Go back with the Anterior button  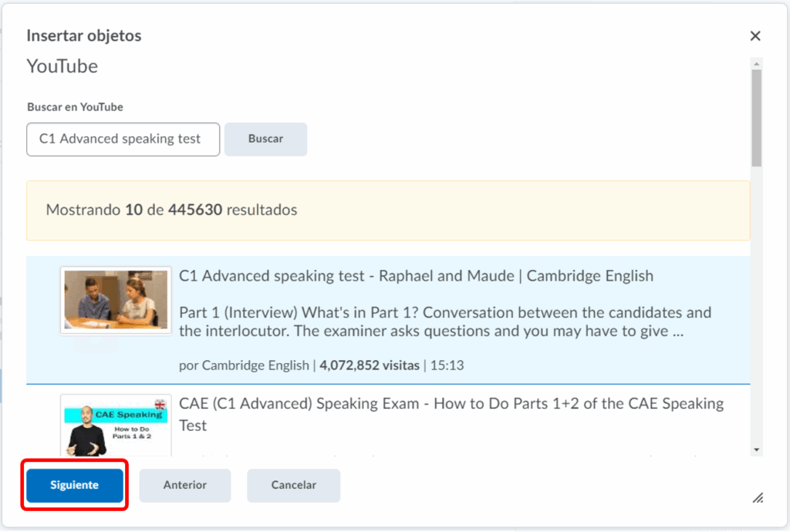[x=185, y=485]
